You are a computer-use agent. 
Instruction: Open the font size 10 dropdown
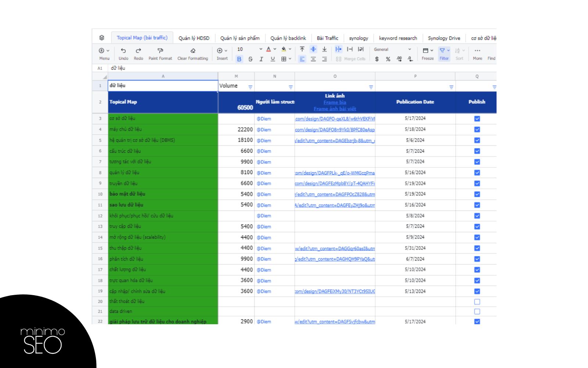click(249, 49)
